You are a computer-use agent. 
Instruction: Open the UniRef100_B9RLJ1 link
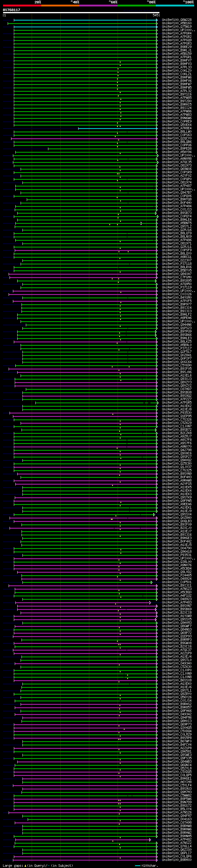point(177,50)
